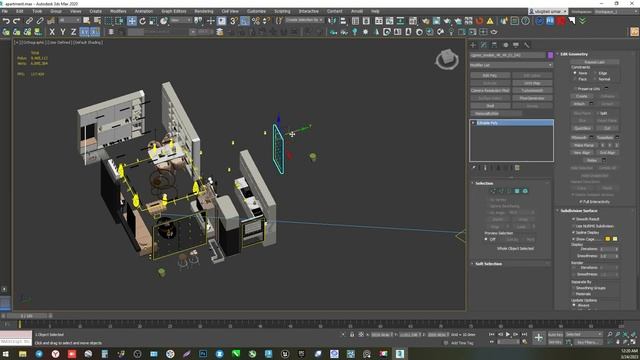Expand the Soft Selection rollout

click(x=488, y=264)
